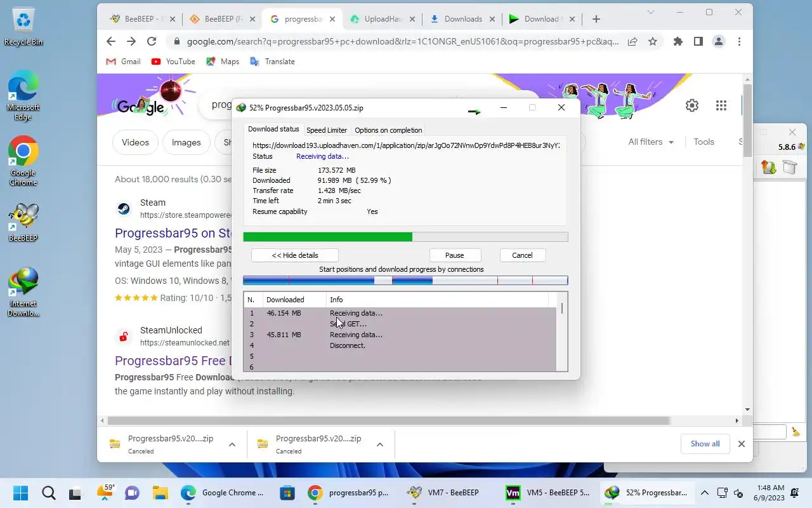Show hidden system tray icons
Viewport: 812px width, 508px height.
click(x=704, y=493)
